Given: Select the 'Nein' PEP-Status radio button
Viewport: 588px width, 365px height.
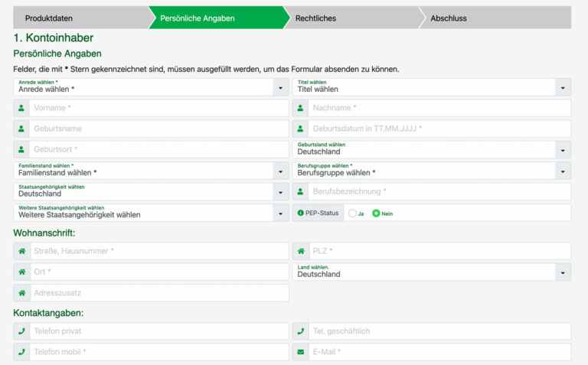Looking at the screenshot, I should [376, 213].
